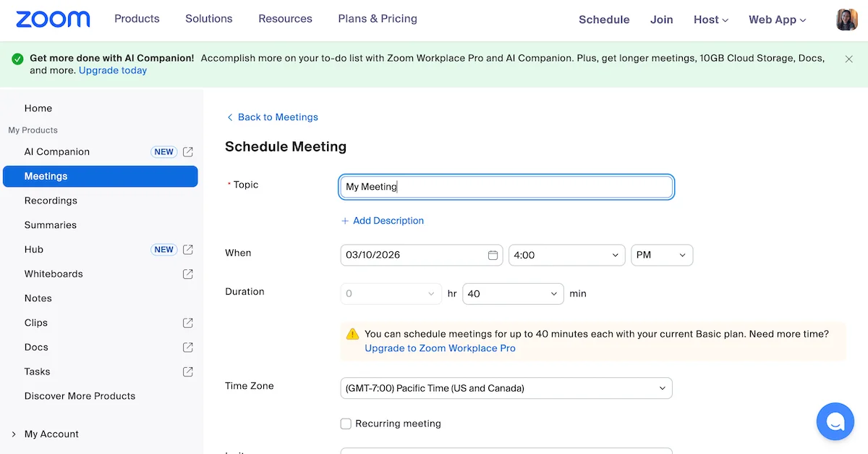Click the Back to Meetings link
The image size is (868, 454).
[272, 117]
